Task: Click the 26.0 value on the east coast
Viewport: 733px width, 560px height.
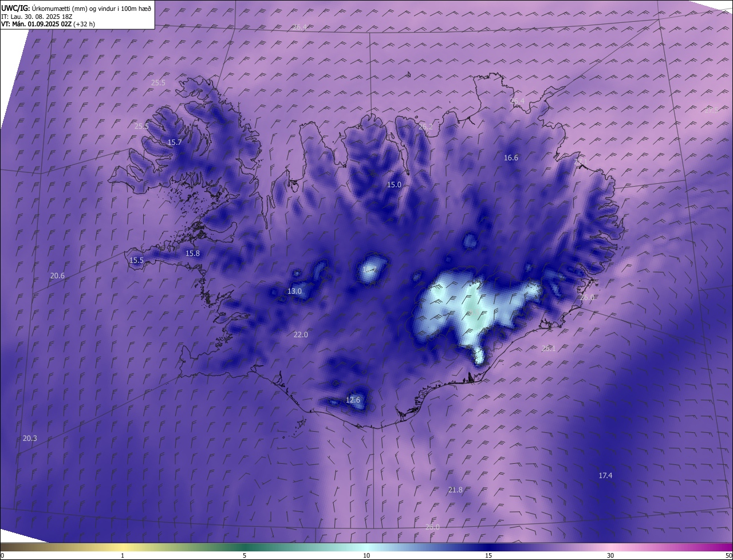Action: (x=587, y=297)
